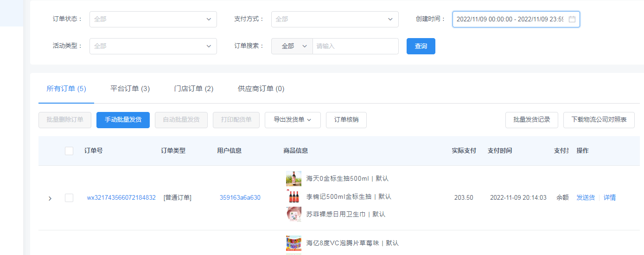Open 海天0金标生抽500ml product thumbnail

[x=293, y=178]
